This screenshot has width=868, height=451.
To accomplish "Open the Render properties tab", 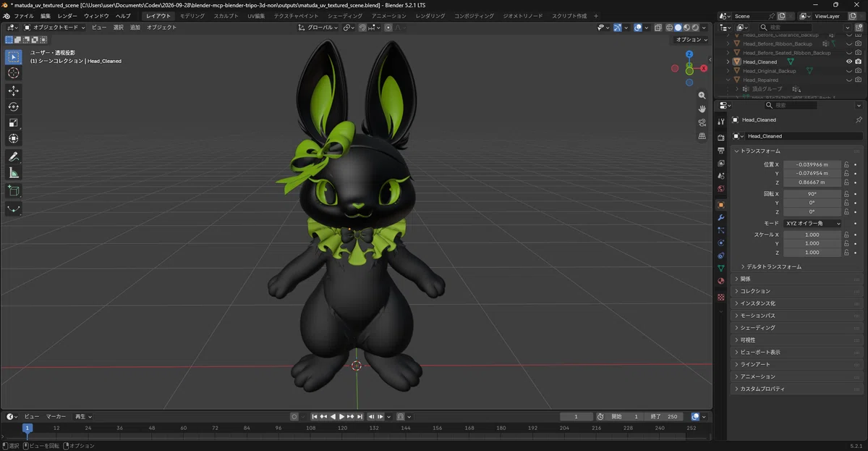I will coord(721,138).
